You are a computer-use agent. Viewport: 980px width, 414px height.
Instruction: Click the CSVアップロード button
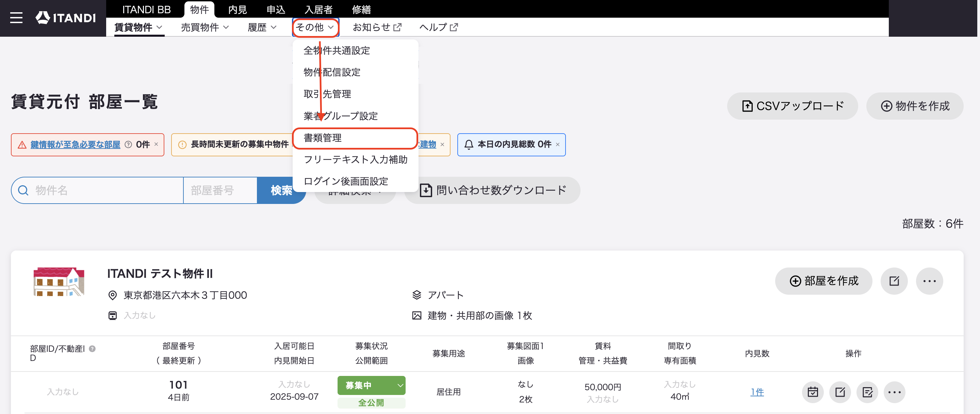click(x=792, y=106)
